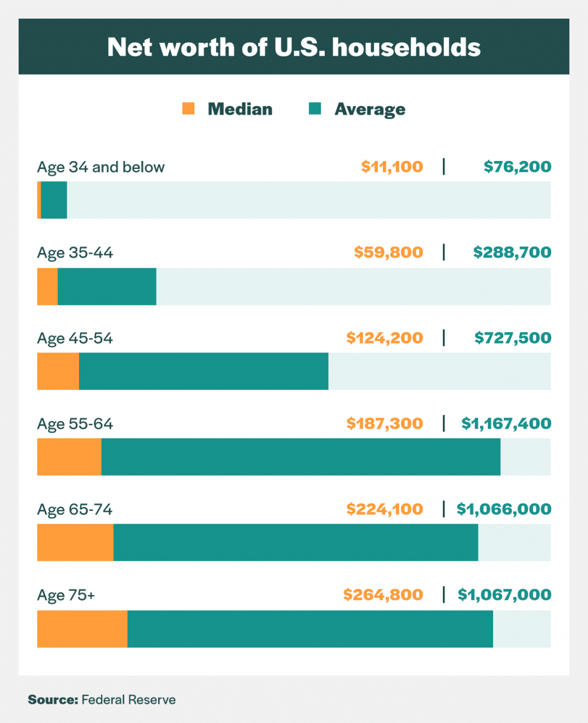Click the 'Age 34 and below' label
Screen dimensions: 588x723
click(x=101, y=167)
